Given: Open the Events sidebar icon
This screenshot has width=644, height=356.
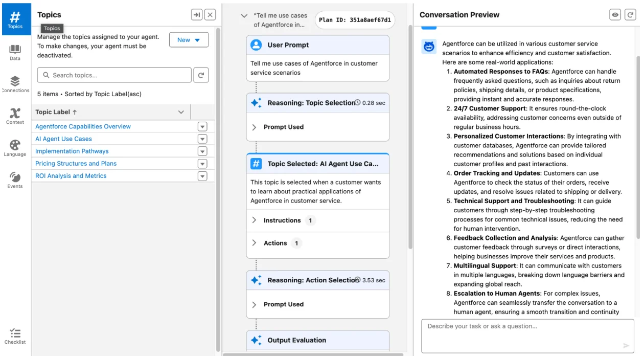Looking at the screenshot, I should pyautogui.click(x=15, y=180).
